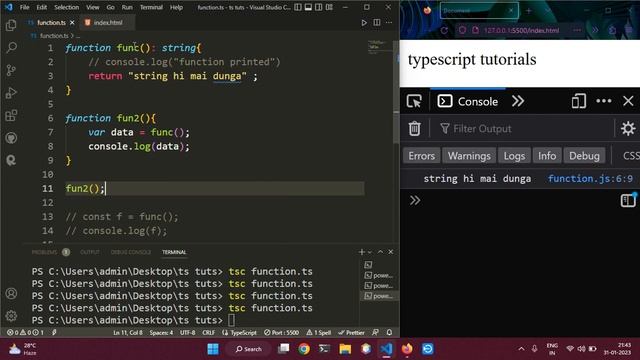The height and width of the screenshot is (360, 640).
Task: Open the File menu
Action: coord(24,7)
